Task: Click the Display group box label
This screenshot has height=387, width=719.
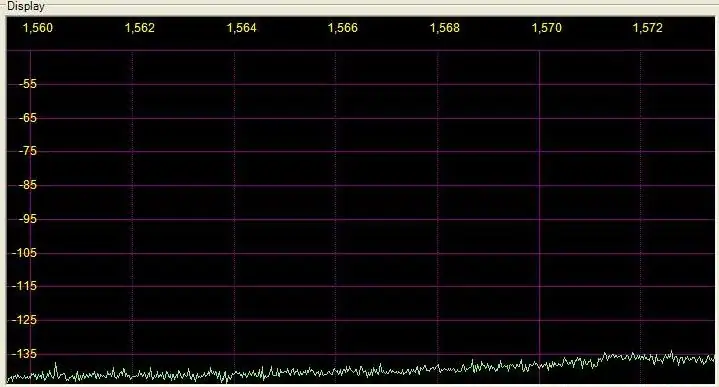Action: (x=26, y=6)
